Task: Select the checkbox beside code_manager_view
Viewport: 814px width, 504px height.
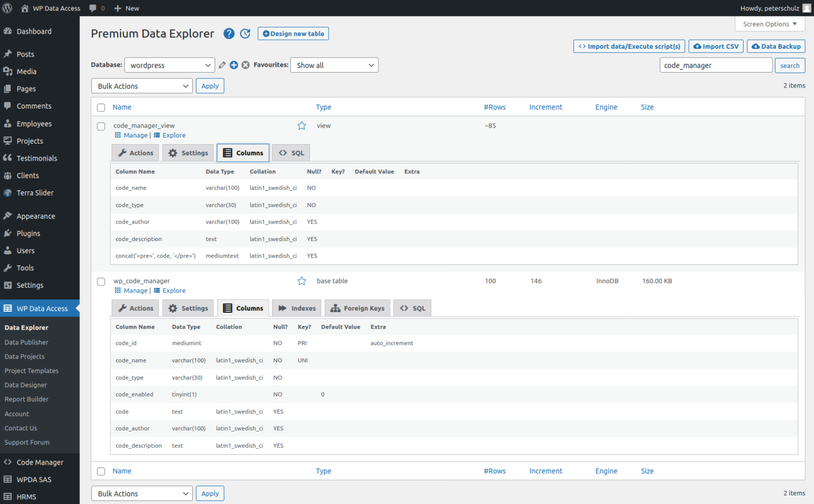Action: coord(101,126)
